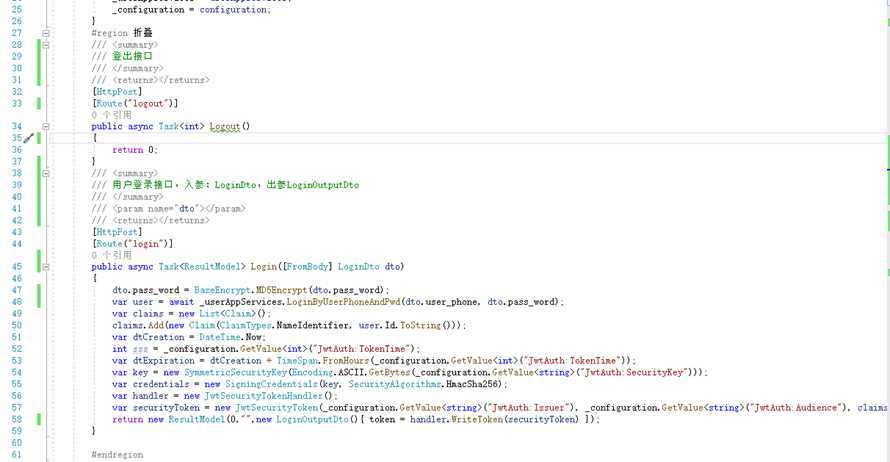The image size is (890, 462).
Task: Open quick actions screwdriver icon on line 35
Action: tap(28, 138)
